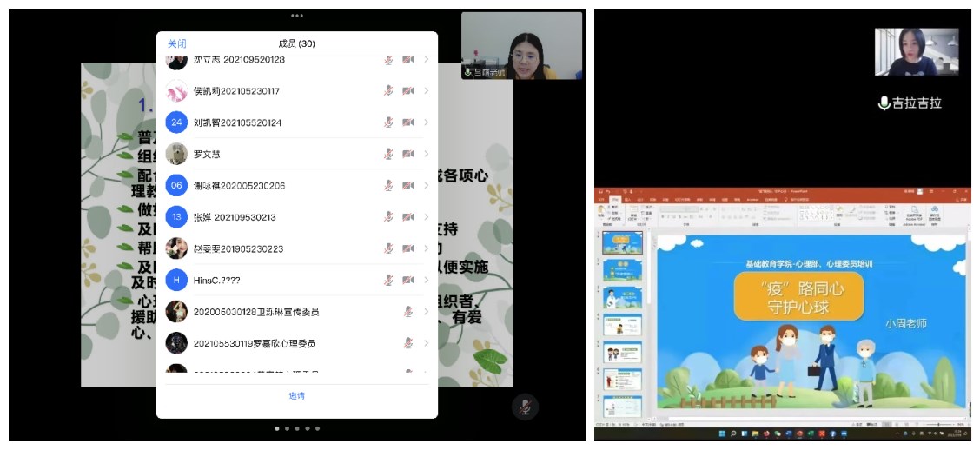This screenshot has height=450, width=980.
Task: Expand the chevron in 侯凯莉's row
Action: 426,91
